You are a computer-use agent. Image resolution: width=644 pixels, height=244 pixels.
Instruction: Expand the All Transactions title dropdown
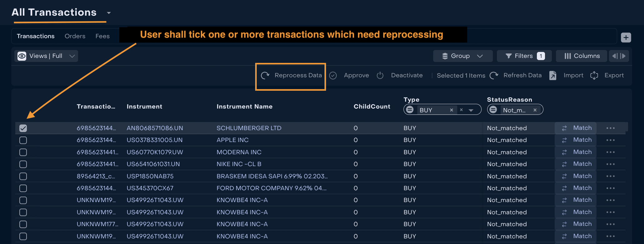(x=109, y=13)
